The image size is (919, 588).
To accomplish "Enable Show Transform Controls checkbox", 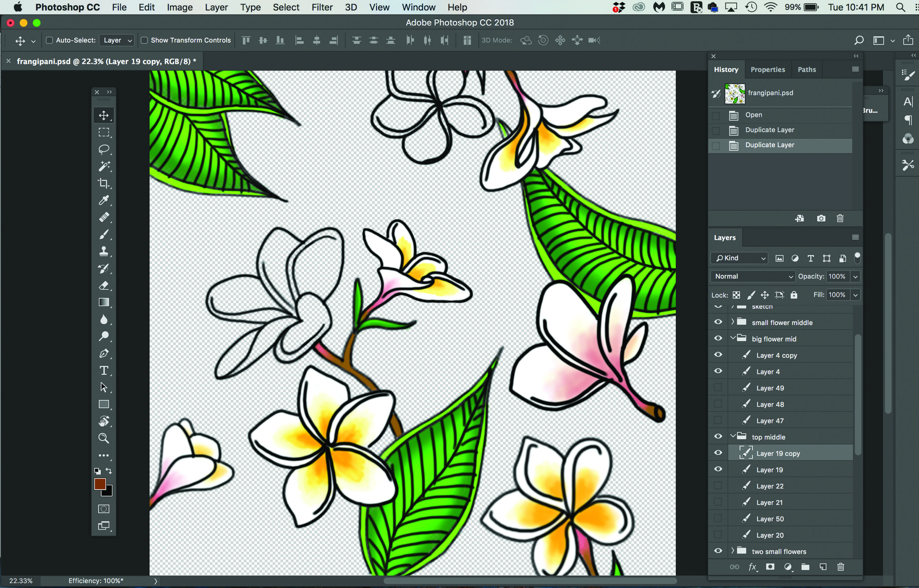I will (144, 40).
